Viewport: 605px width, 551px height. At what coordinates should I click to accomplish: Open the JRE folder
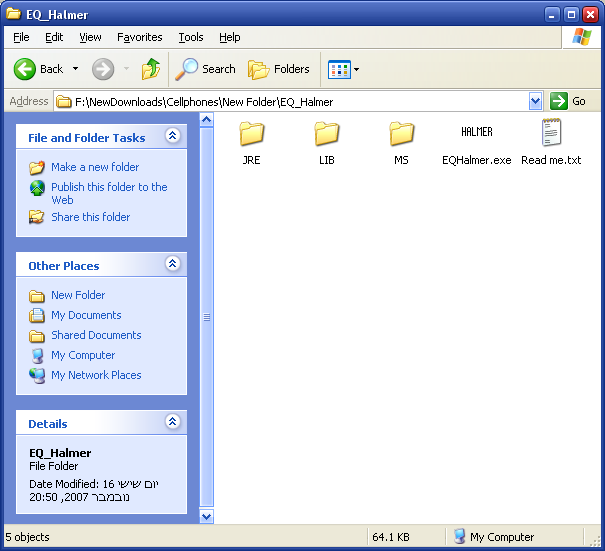tap(251, 135)
